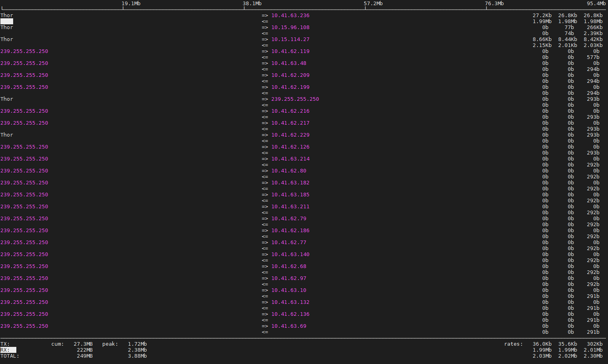The image size is (608, 364).
Task: Select the 10.41.63.182 entry
Action: tap(290, 183)
